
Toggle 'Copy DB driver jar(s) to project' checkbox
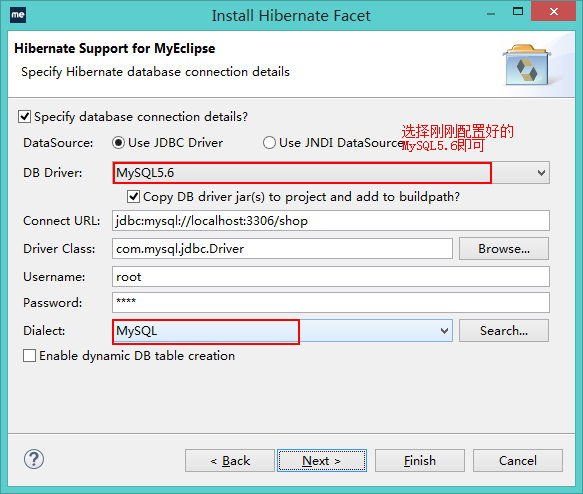point(133,197)
